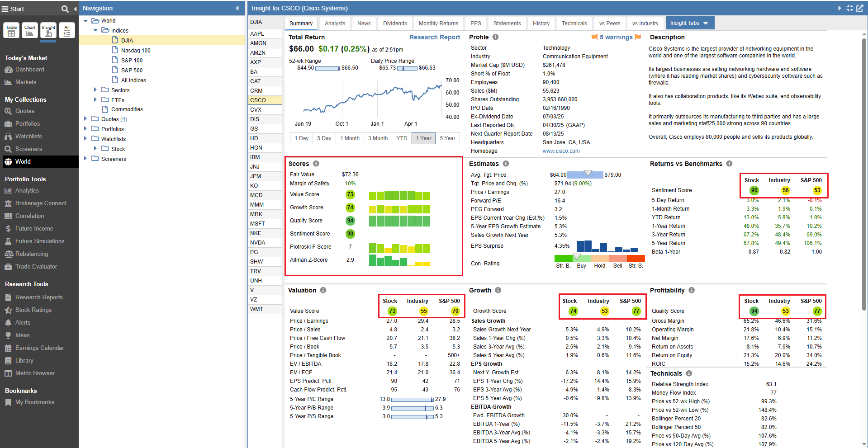The height and width of the screenshot is (448, 868).
Task: Collapse the Navigation panel arrow
Action: point(237,8)
